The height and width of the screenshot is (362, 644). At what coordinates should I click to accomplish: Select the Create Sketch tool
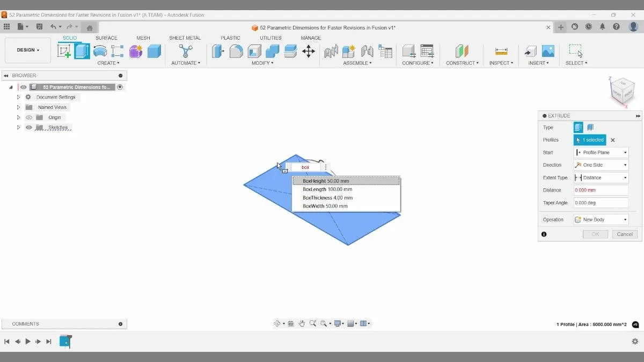coord(64,51)
